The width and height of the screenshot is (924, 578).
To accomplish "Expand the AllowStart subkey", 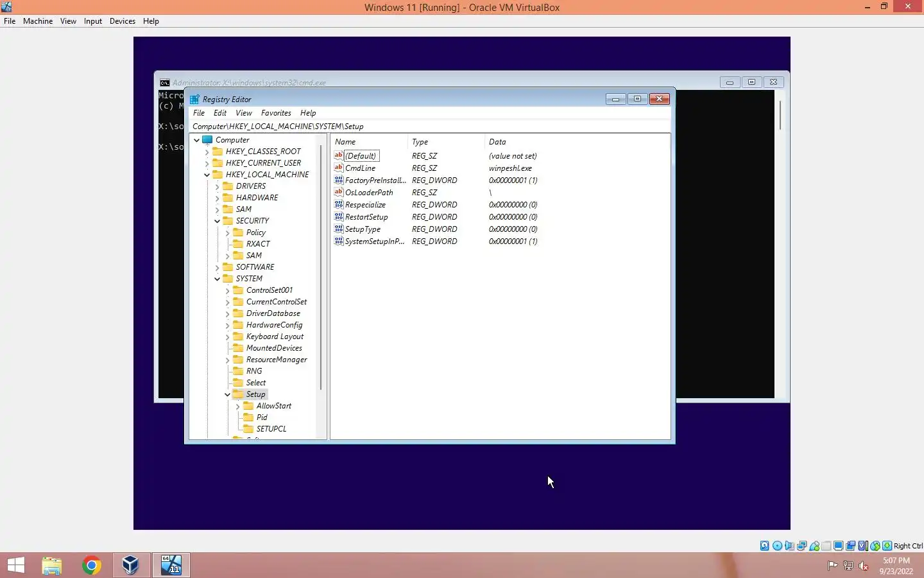I will [x=237, y=406].
